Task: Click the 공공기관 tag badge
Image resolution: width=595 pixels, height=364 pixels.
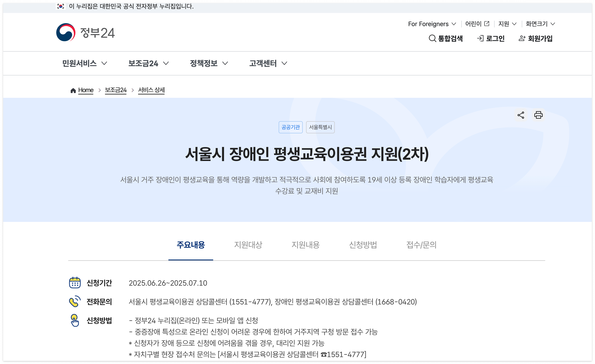Action: (x=291, y=127)
